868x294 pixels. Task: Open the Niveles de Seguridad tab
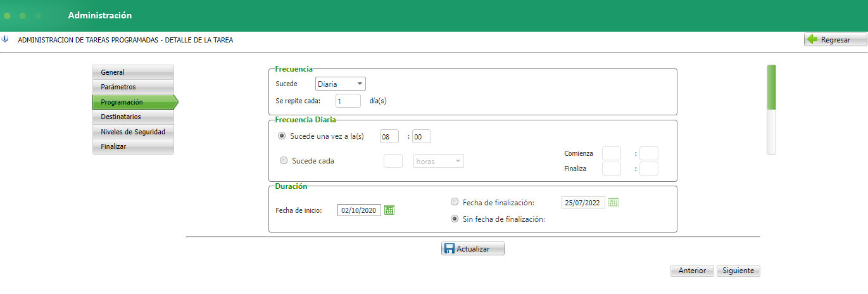(133, 132)
